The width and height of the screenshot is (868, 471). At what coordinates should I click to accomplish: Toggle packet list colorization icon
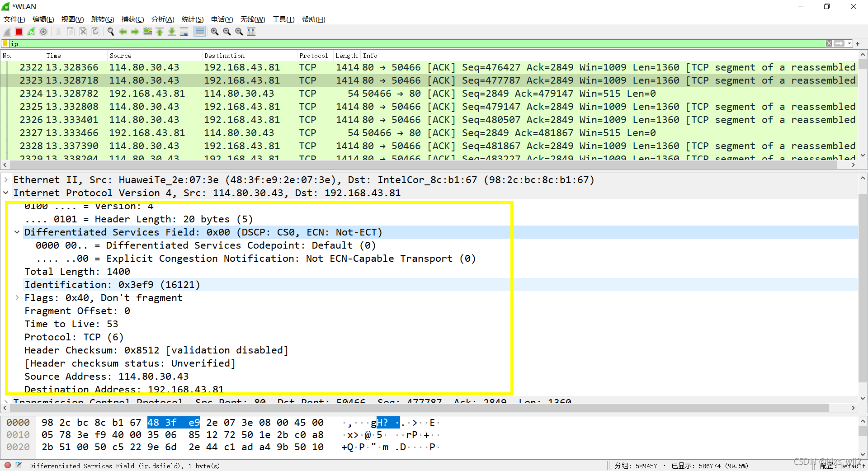[x=199, y=32]
